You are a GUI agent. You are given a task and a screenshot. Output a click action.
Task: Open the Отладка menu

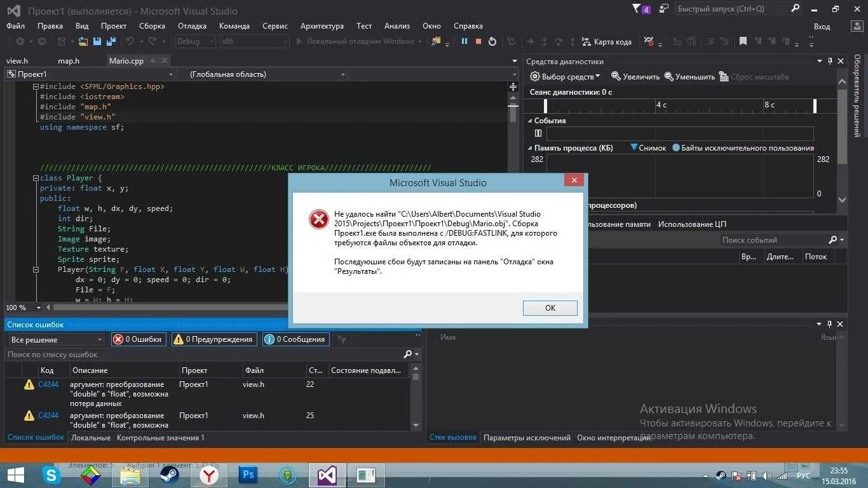point(192,26)
